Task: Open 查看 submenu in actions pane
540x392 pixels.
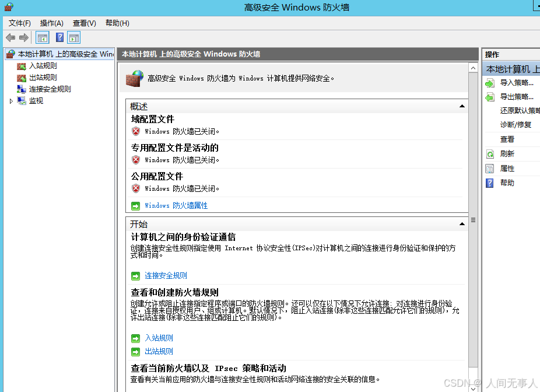Action: coord(507,139)
